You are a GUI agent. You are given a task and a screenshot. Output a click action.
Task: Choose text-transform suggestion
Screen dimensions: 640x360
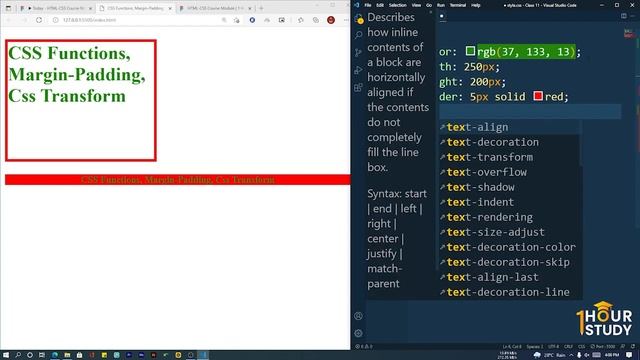tap(509, 157)
